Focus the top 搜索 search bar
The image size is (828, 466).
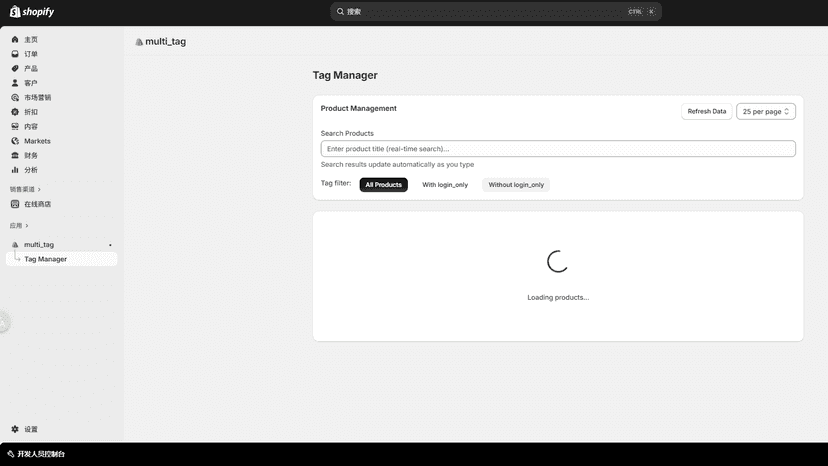(x=495, y=12)
